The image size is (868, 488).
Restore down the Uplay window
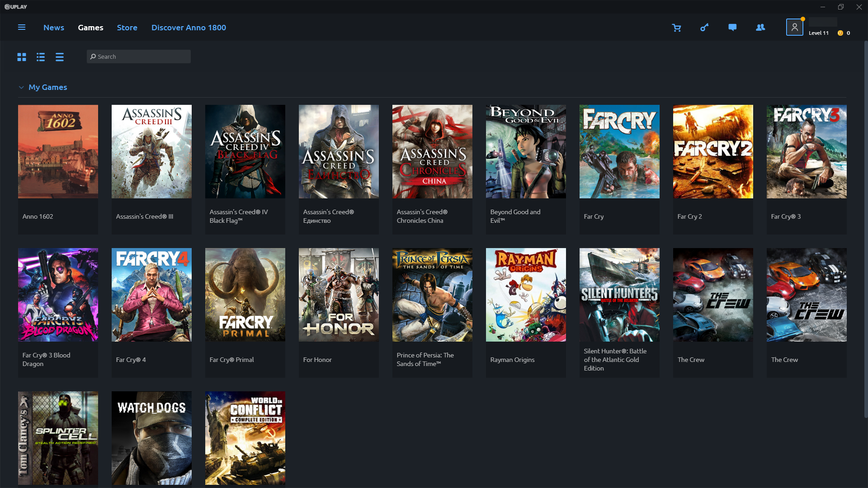841,7
